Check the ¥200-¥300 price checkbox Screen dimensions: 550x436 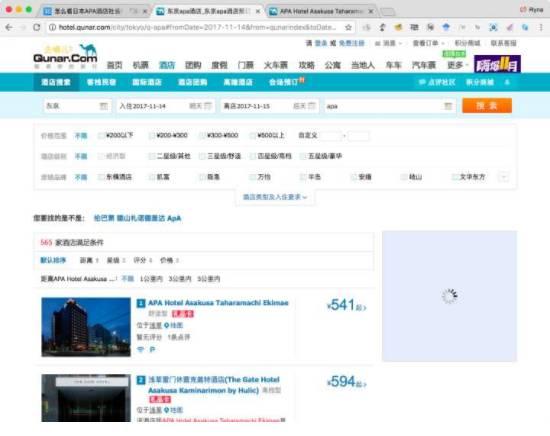pos(152,135)
